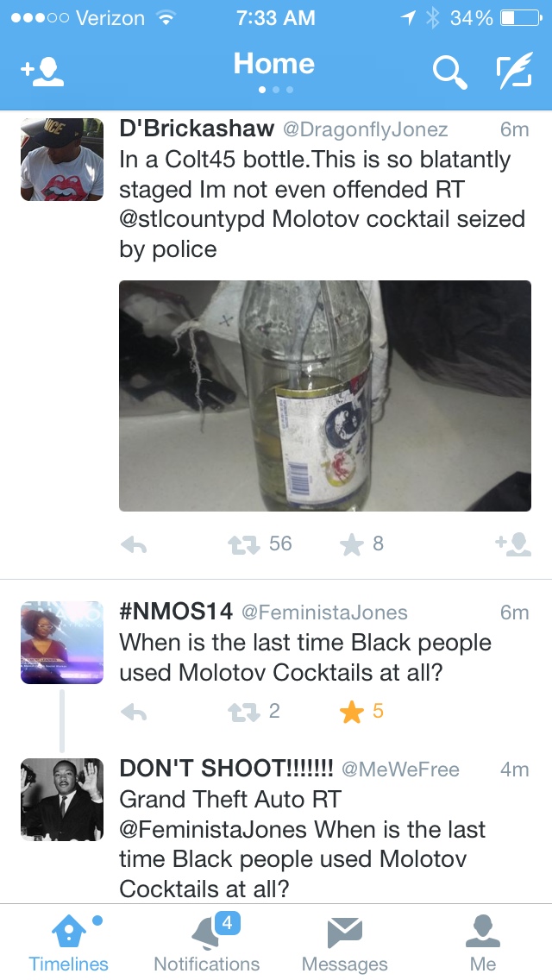Compose a new tweet with quill icon

[515, 71]
